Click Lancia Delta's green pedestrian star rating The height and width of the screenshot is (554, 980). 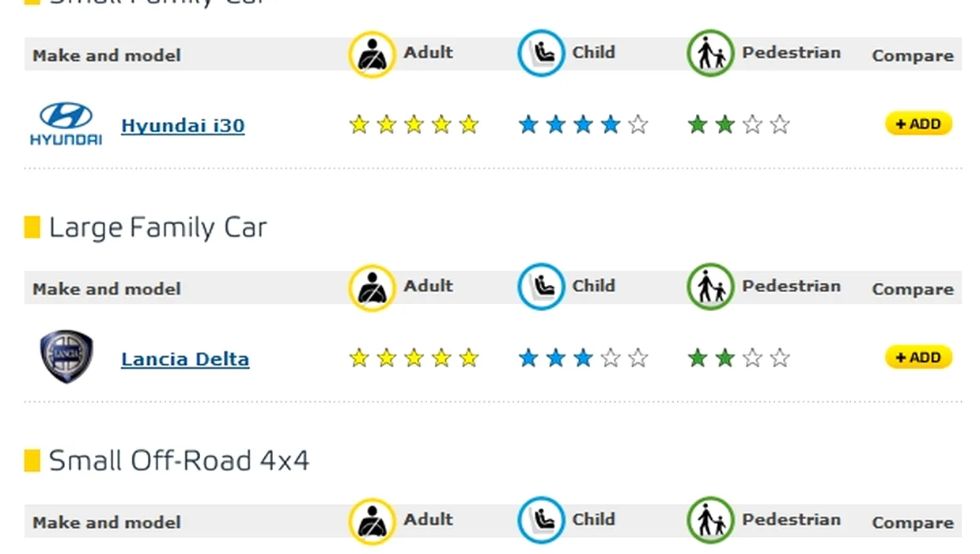(739, 358)
